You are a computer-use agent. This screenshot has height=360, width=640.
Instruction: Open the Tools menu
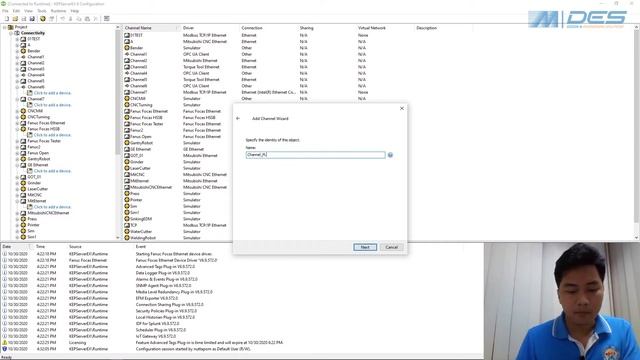coord(42,11)
